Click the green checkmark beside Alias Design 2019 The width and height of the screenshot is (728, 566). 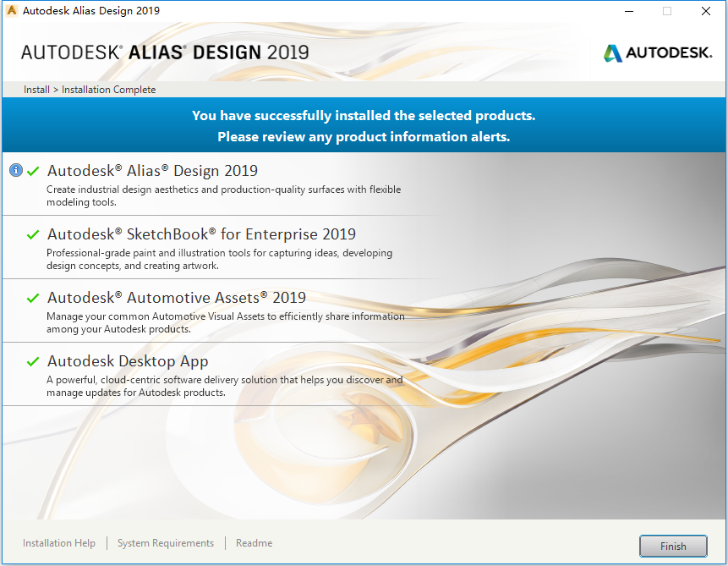[x=33, y=171]
